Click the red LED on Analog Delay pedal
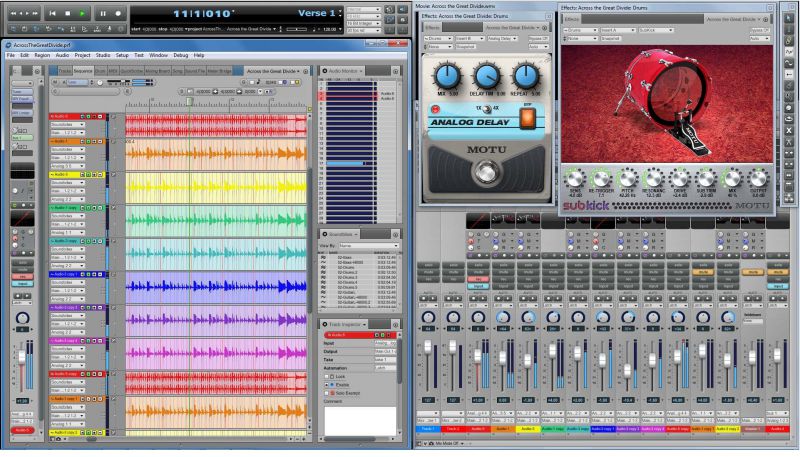 click(x=435, y=109)
